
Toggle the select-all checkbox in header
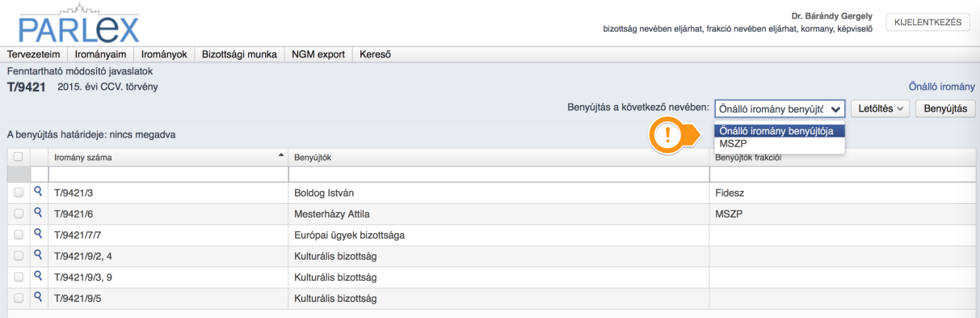click(18, 157)
